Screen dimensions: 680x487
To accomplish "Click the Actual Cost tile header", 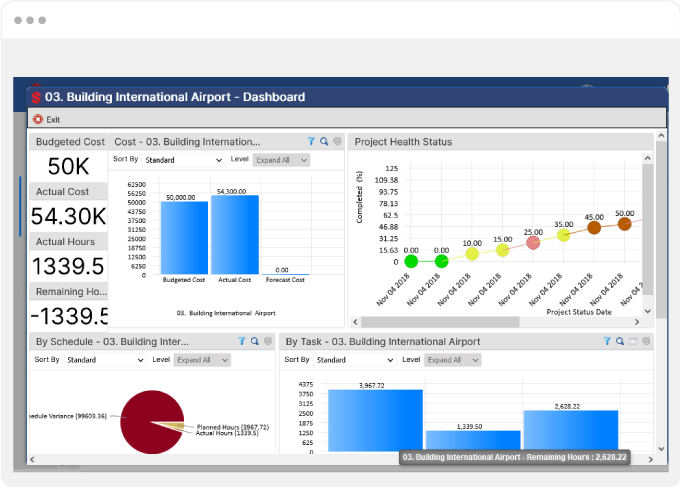I will coord(69,192).
